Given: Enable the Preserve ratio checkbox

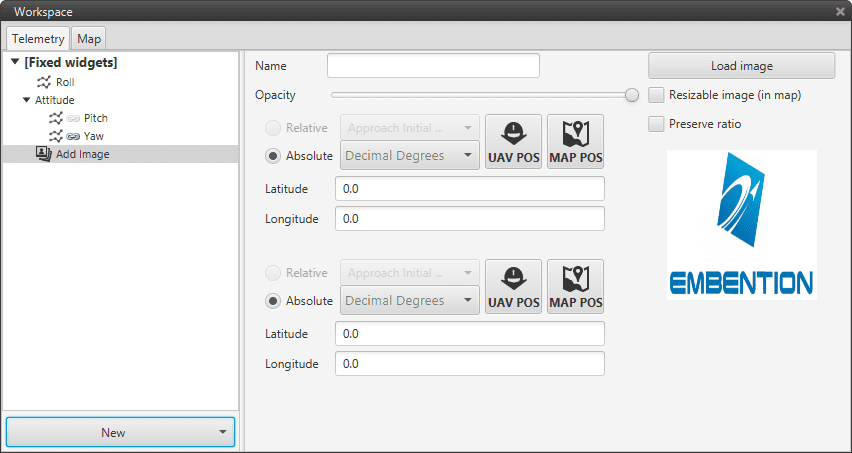Looking at the screenshot, I should click(656, 124).
